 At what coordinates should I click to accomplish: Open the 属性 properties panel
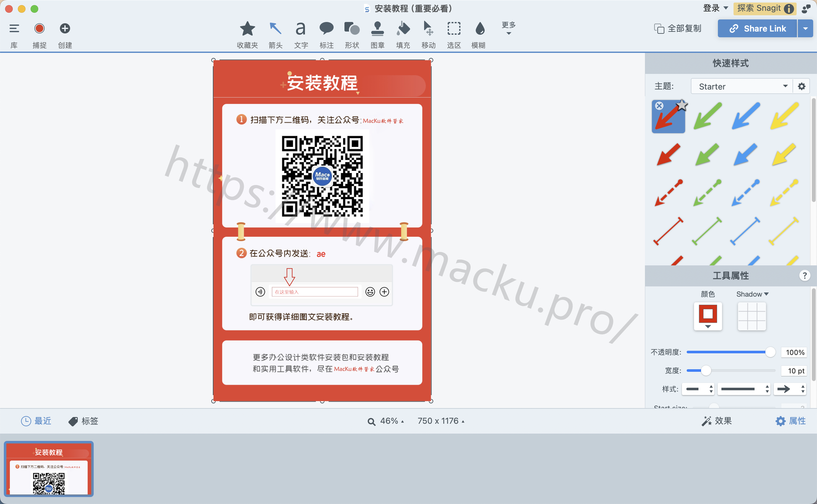point(790,421)
